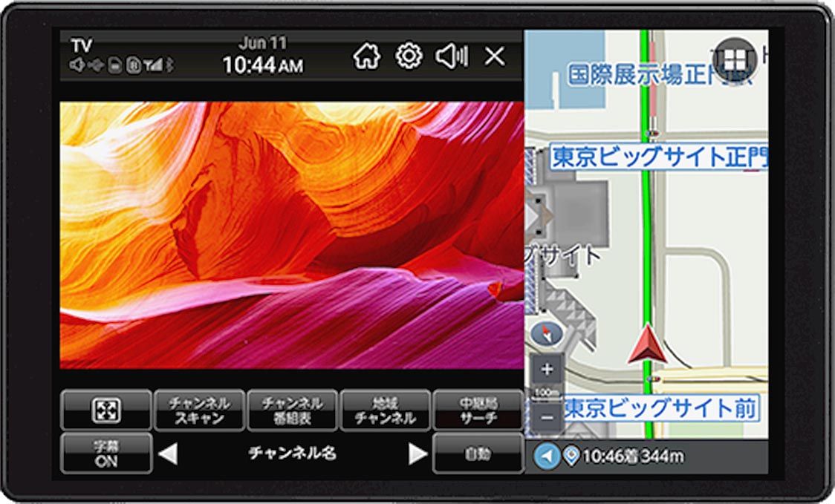Image resolution: width=835 pixels, height=504 pixels.
Task: Toggle subtitles with 字幕 ON button
Action: (x=106, y=453)
